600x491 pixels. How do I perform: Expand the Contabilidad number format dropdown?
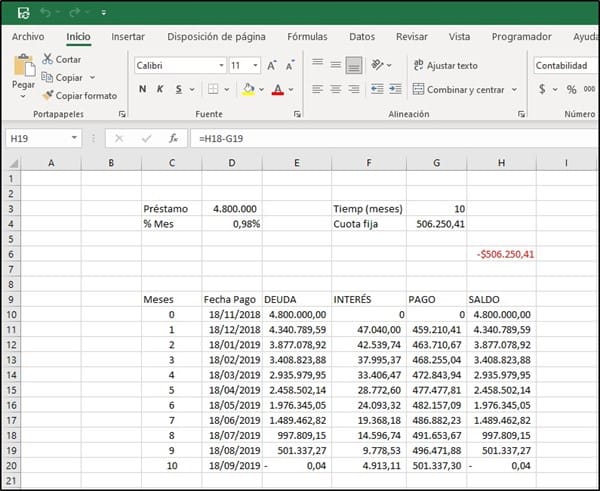click(565, 65)
